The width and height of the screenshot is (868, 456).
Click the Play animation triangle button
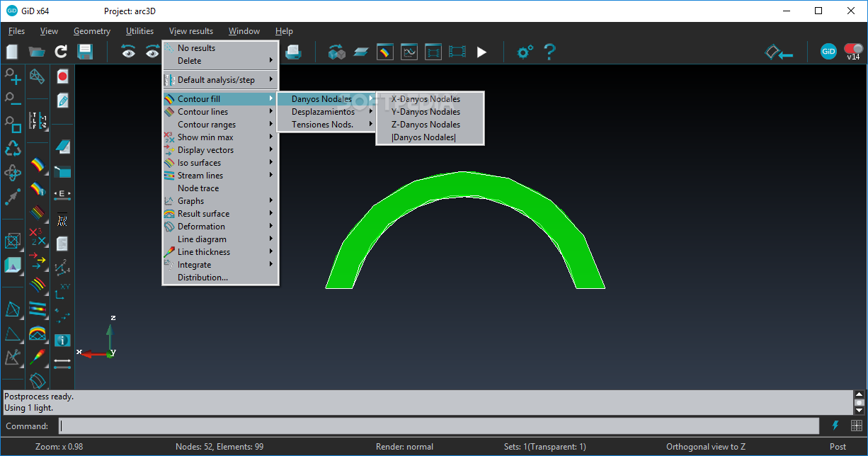click(x=481, y=52)
